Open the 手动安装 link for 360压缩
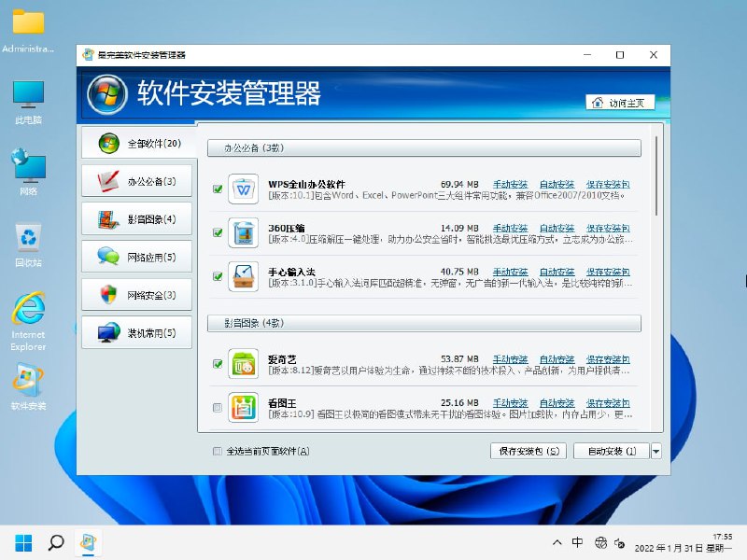Viewport: 747px width, 560px height. tap(510, 228)
